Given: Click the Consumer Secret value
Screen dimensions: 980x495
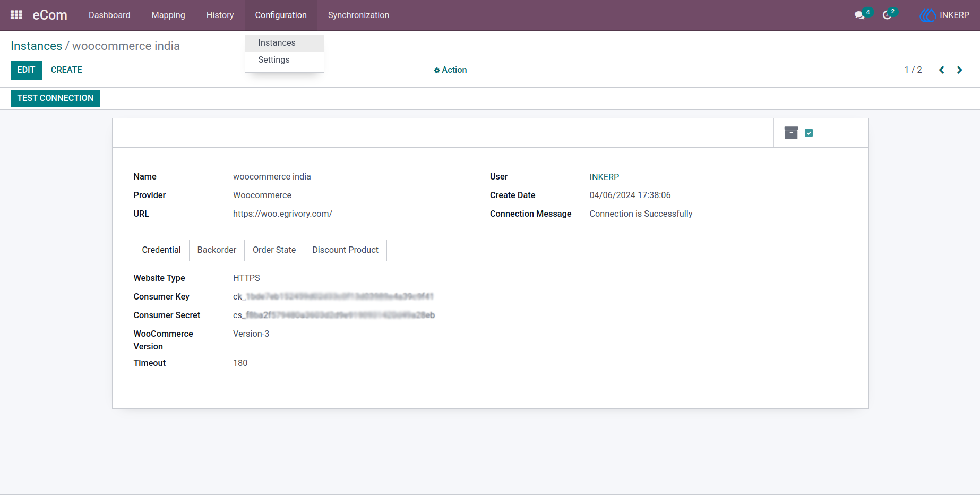Looking at the screenshot, I should 334,315.
